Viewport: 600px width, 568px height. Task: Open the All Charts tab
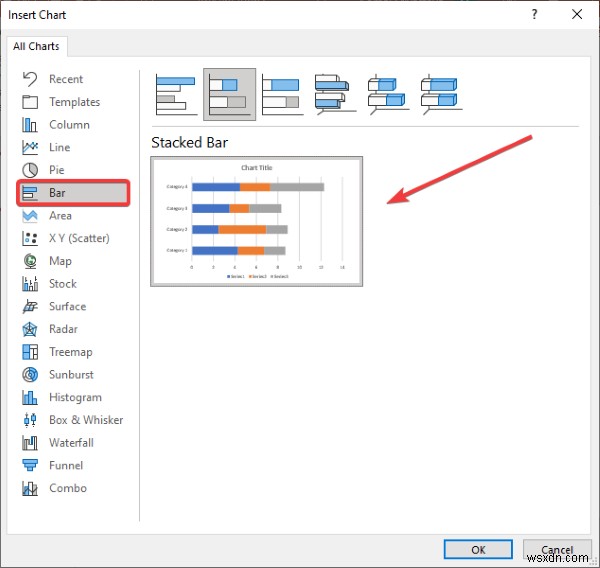[36, 46]
